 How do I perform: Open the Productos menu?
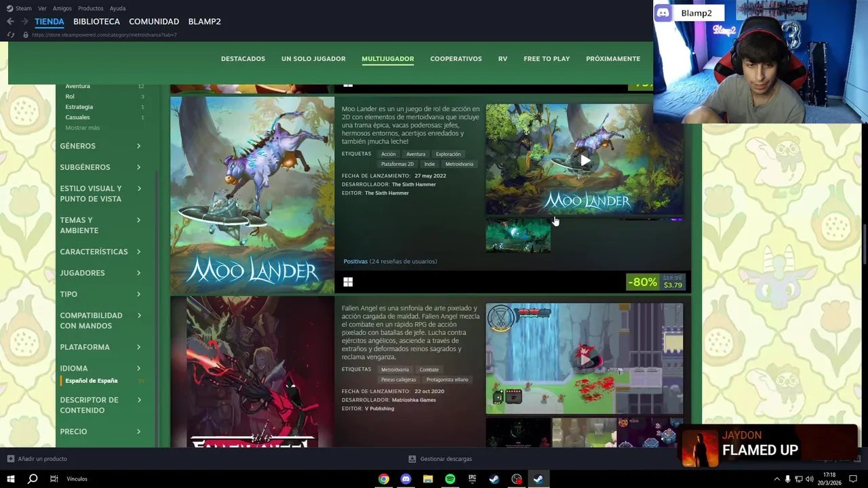(x=91, y=8)
